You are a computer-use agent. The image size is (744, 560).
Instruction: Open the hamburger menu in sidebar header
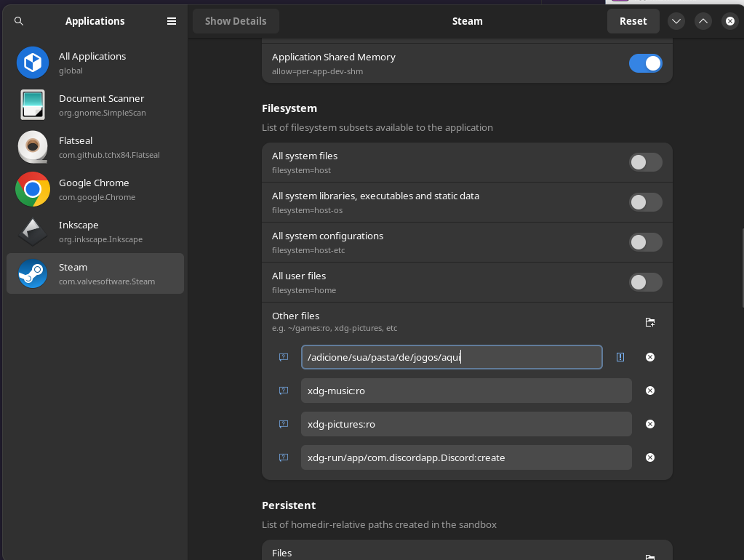pyautogui.click(x=172, y=21)
